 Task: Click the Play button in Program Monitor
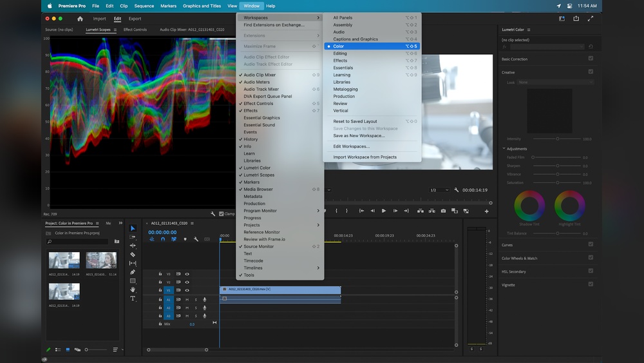pyautogui.click(x=384, y=211)
